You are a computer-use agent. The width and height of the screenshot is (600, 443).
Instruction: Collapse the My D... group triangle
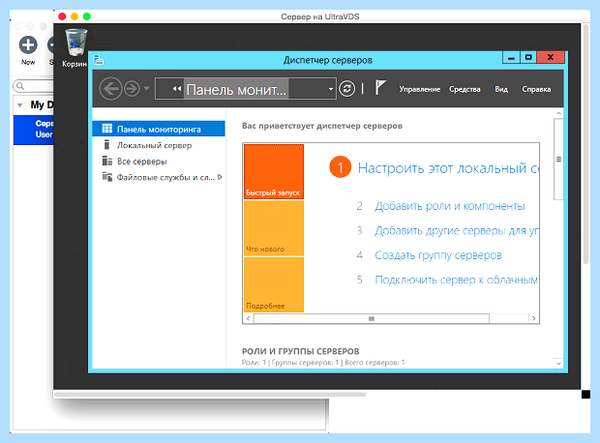[20, 105]
